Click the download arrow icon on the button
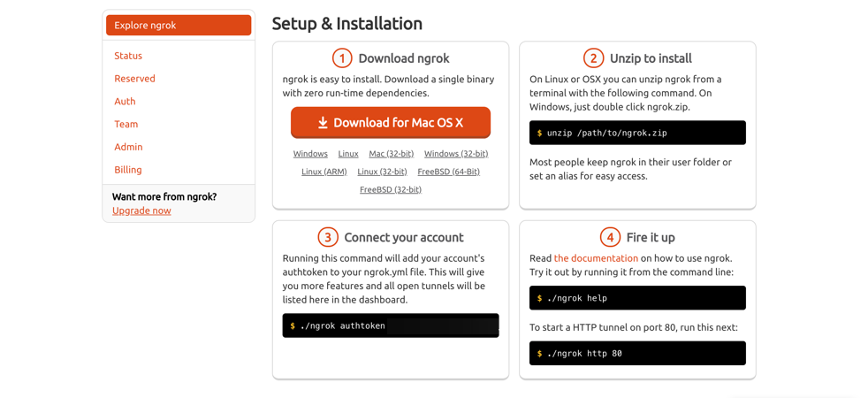868x398 pixels. (323, 123)
